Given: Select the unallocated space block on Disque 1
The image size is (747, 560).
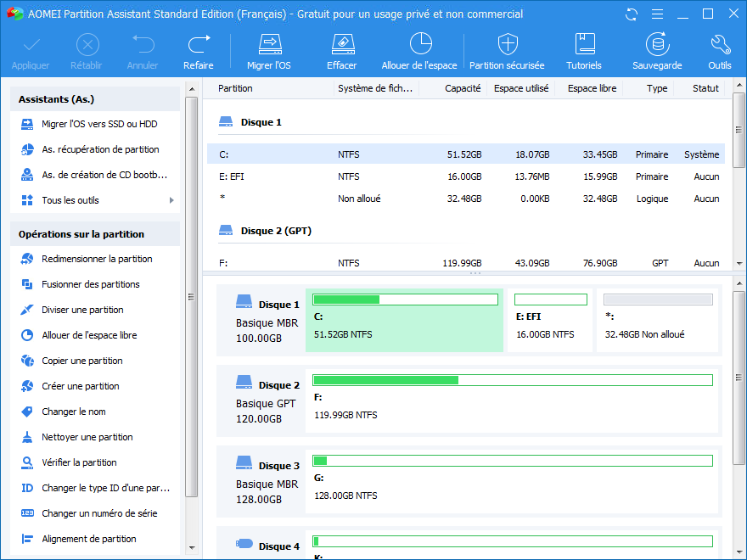Looking at the screenshot, I should coord(657,321).
